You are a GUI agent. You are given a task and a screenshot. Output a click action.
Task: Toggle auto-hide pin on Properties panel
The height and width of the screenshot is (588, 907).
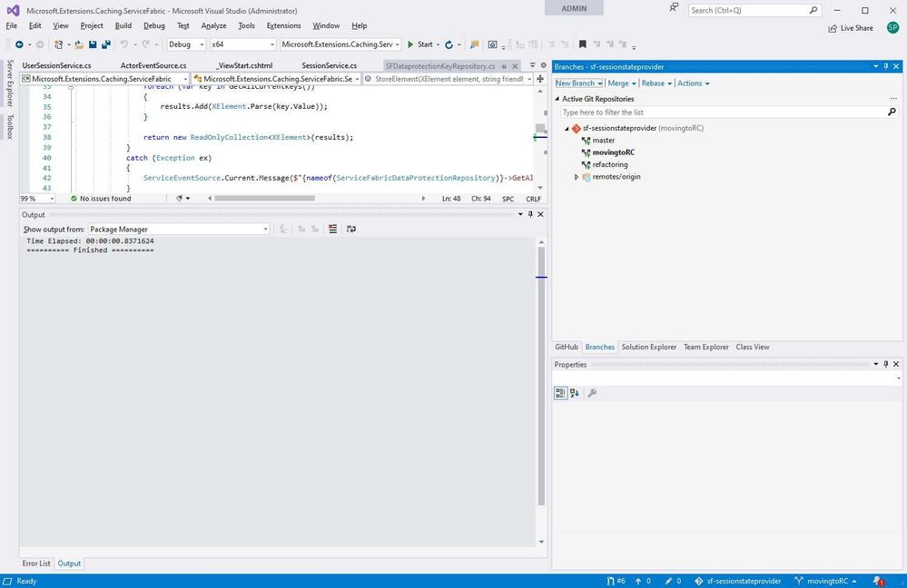(885, 364)
